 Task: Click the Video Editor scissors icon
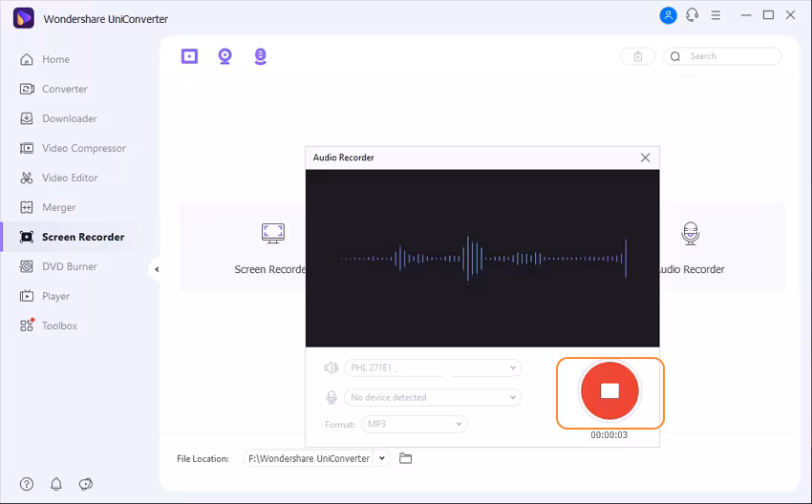(27, 178)
